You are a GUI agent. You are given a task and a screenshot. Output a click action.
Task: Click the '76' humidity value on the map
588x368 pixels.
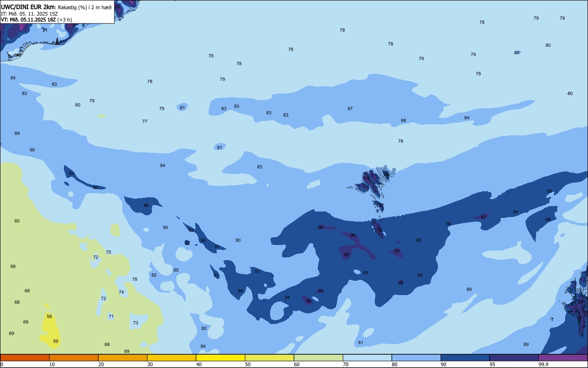click(291, 50)
